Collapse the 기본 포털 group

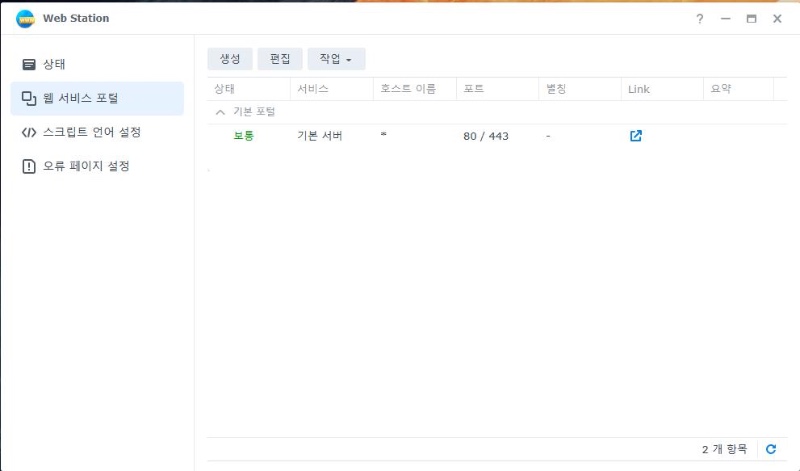(220, 112)
